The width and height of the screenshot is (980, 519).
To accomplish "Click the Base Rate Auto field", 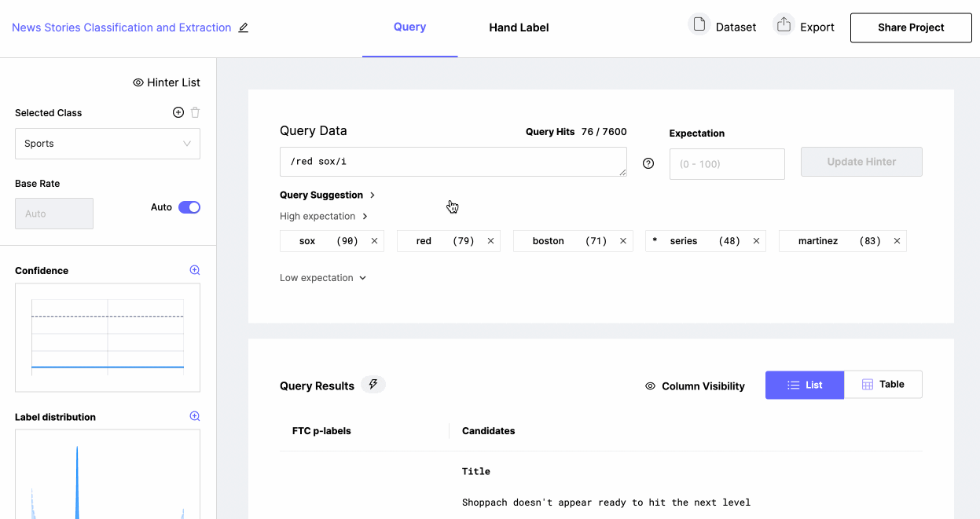I will click(x=54, y=214).
